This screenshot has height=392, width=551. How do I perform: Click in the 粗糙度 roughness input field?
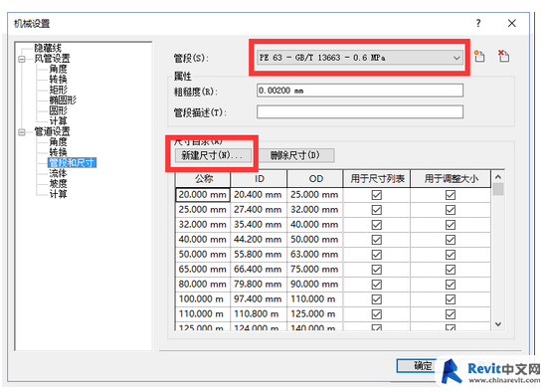click(x=360, y=91)
